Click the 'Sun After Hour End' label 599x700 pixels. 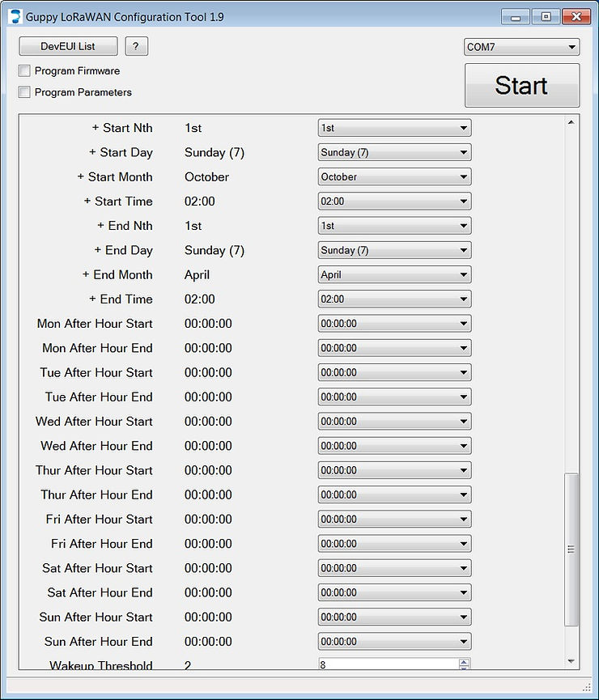pyautogui.click(x=99, y=641)
